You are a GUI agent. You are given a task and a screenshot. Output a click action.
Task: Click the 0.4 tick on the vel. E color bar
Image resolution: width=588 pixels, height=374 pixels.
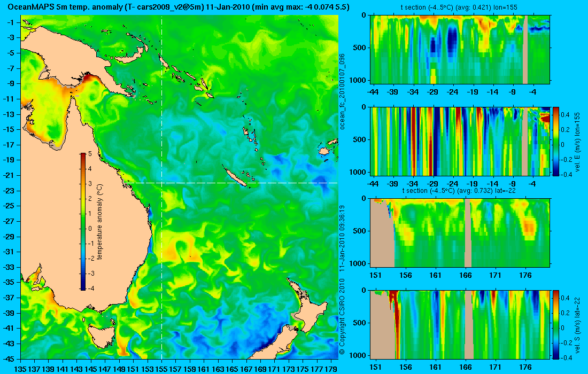tap(566, 114)
